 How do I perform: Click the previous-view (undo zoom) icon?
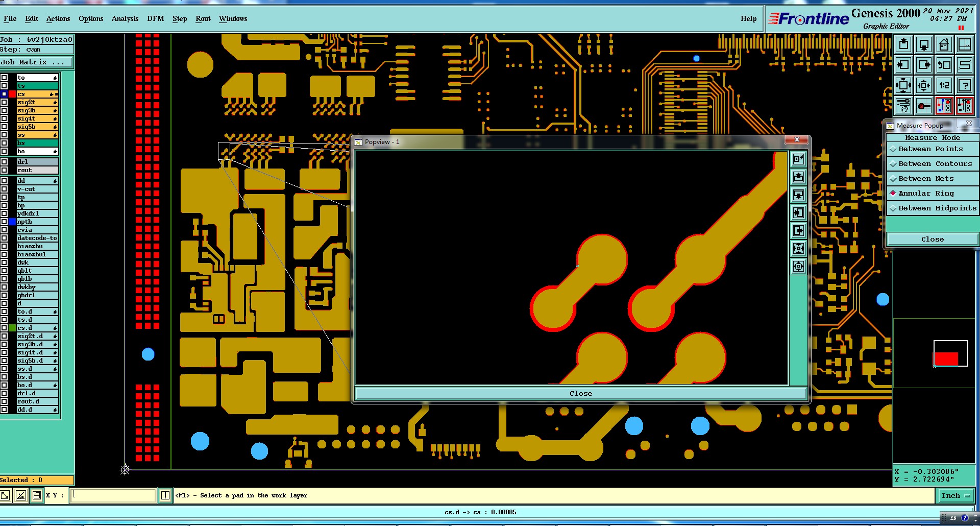click(x=944, y=65)
